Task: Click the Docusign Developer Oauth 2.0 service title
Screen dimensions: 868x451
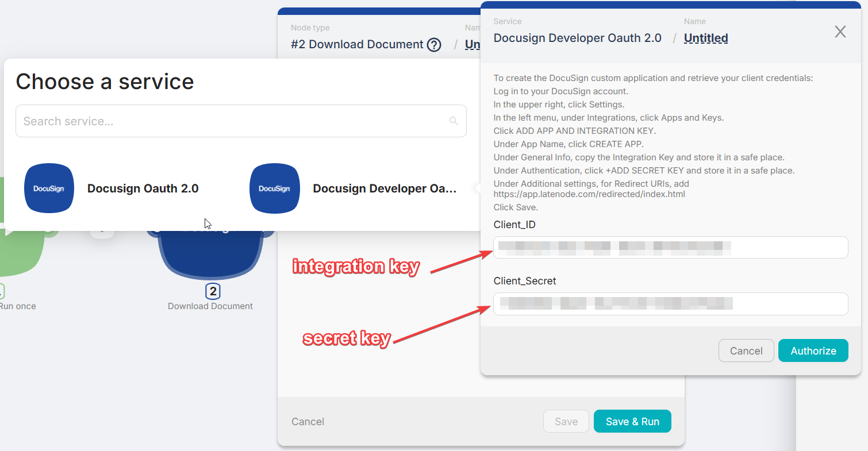Action: click(578, 38)
